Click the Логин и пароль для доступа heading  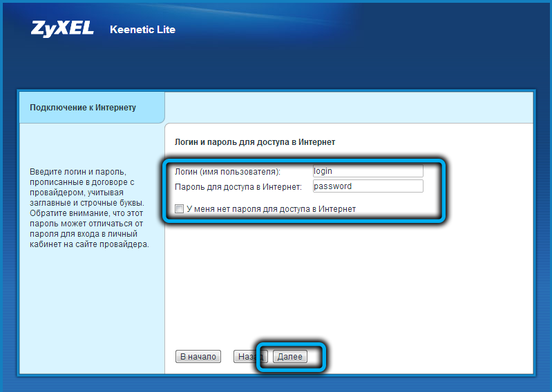[255, 141]
